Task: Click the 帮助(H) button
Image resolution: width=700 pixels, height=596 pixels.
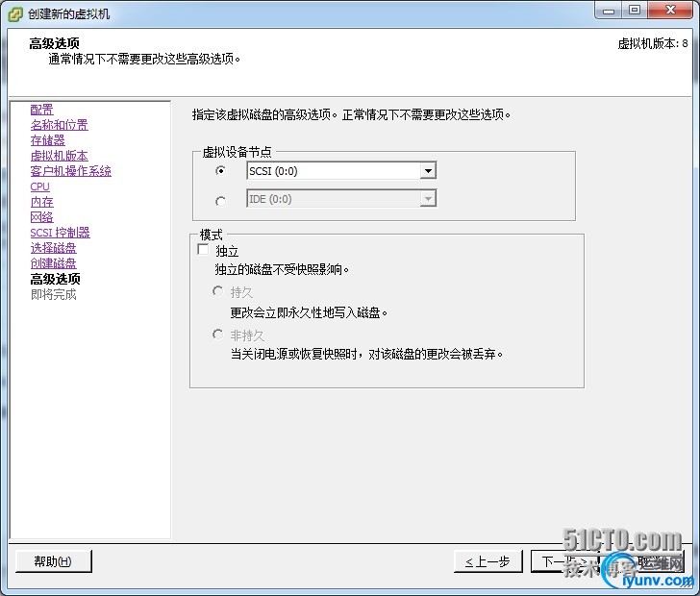Action: pyautogui.click(x=54, y=561)
